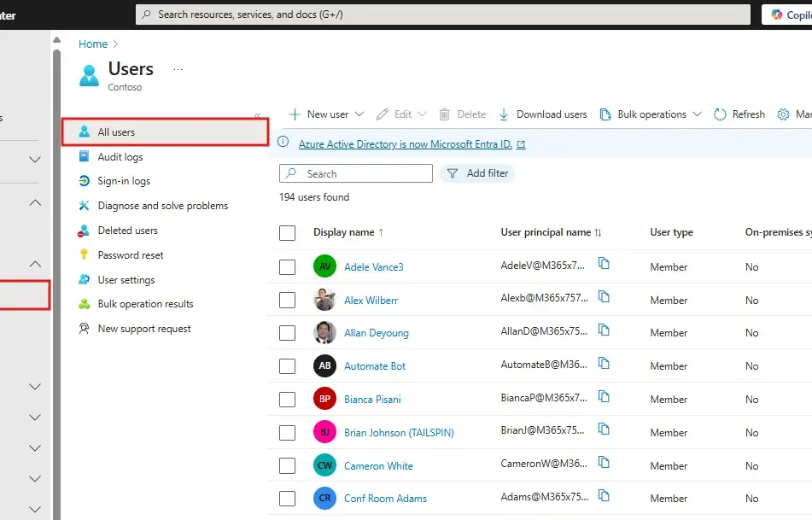Click Download users
Screen dimensions: 812x520
coord(543,114)
